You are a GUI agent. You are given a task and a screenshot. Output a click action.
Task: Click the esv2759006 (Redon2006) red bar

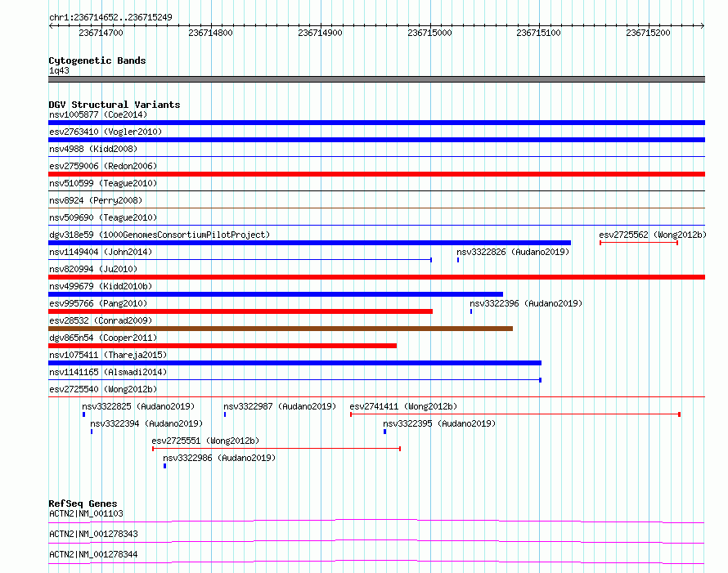[376, 174]
